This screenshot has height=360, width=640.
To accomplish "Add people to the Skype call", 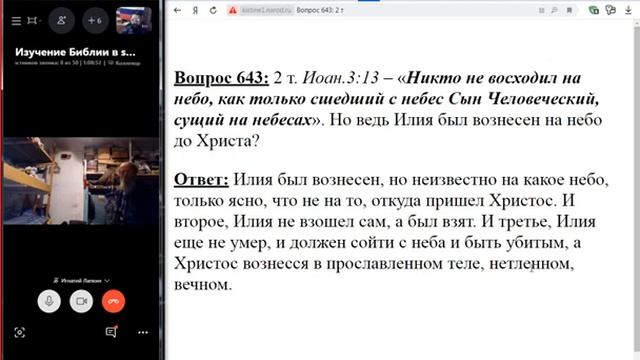I will (x=62, y=20).
